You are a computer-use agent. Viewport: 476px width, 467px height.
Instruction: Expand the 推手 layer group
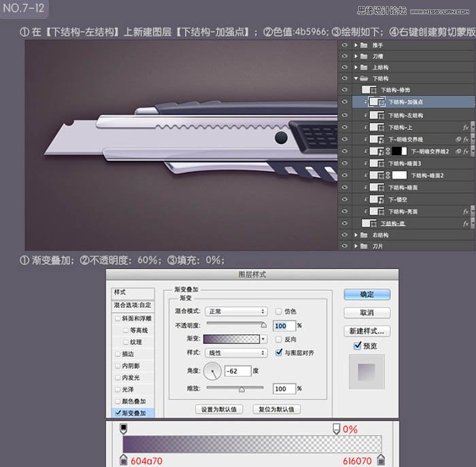point(356,46)
